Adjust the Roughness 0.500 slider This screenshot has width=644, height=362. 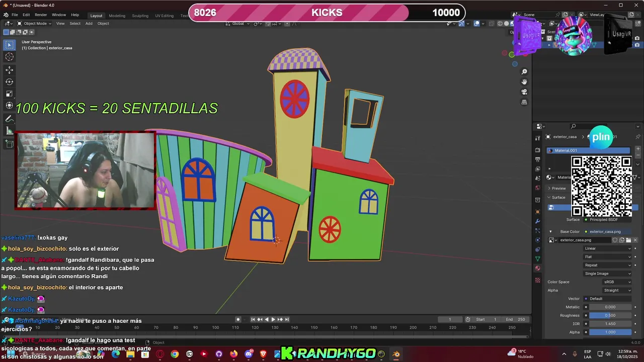click(610, 315)
